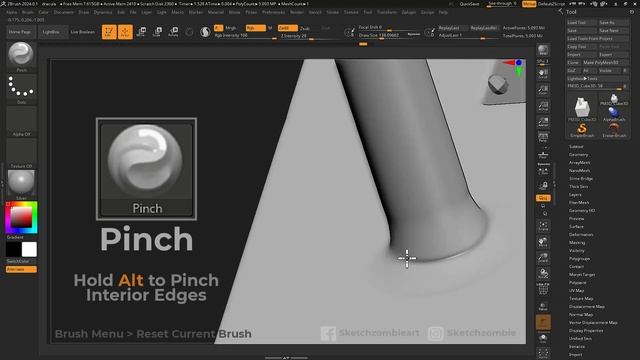The height and width of the screenshot is (360, 640).
Task: Expand the Display Properties section
Action: [586, 331]
